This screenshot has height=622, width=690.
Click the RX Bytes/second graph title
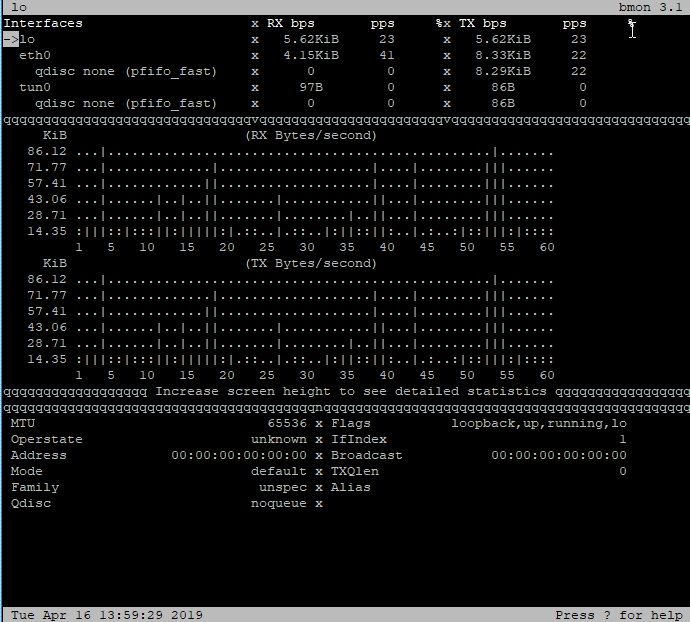pos(310,135)
